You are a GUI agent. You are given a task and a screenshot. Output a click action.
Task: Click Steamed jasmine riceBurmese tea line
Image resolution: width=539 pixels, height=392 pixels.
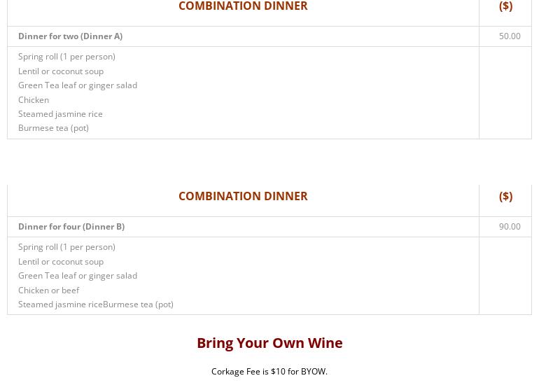tap(96, 304)
